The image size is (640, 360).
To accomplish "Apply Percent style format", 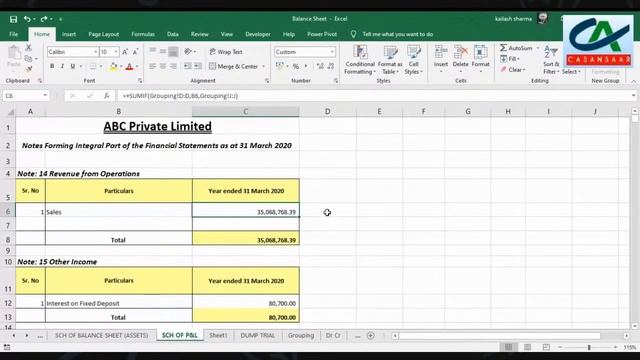I will point(296,66).
